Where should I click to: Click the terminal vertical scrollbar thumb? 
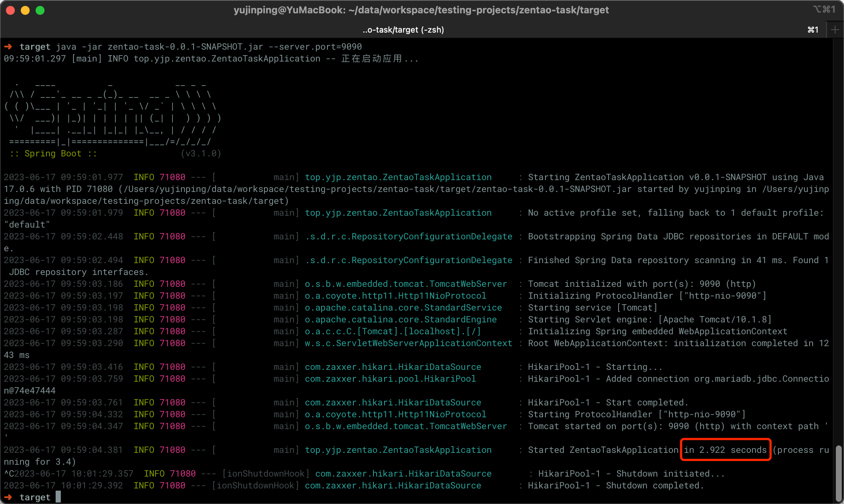(x=838, y=473)
